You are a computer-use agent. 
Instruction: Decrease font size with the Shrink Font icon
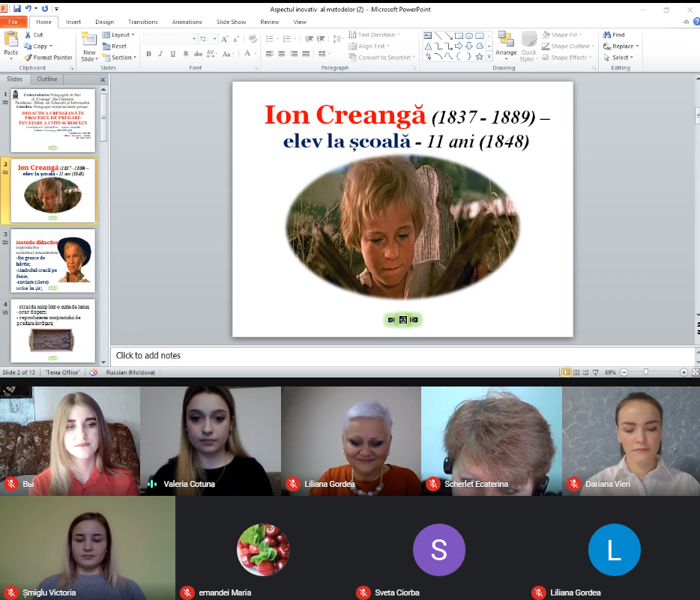pos(236,39)
